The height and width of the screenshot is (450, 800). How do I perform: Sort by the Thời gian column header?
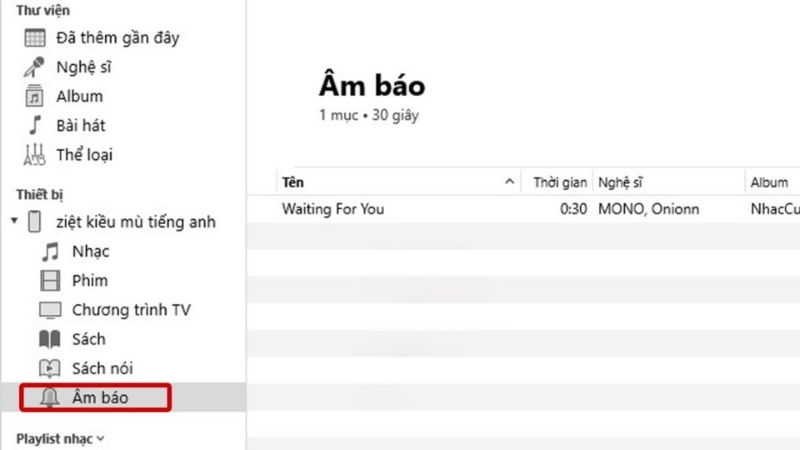click(x=560, y=182)
